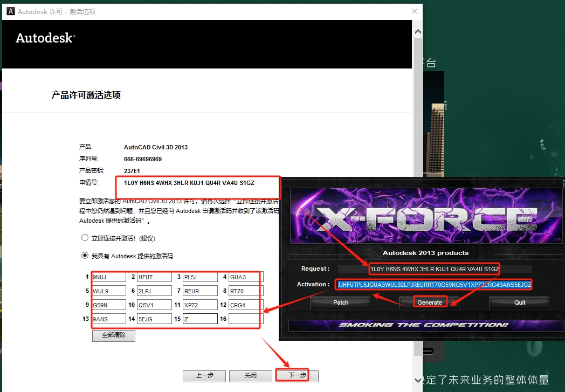Click the scrollbar up arrow in Autodesk dialog
This screenshot has width=565, height=392.
click(418, 32)
